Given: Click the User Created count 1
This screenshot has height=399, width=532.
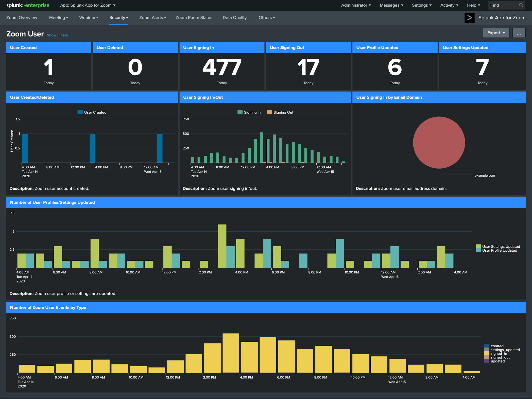Looking at the screenshot, I should pyautogui.click(x=48, y=67).
